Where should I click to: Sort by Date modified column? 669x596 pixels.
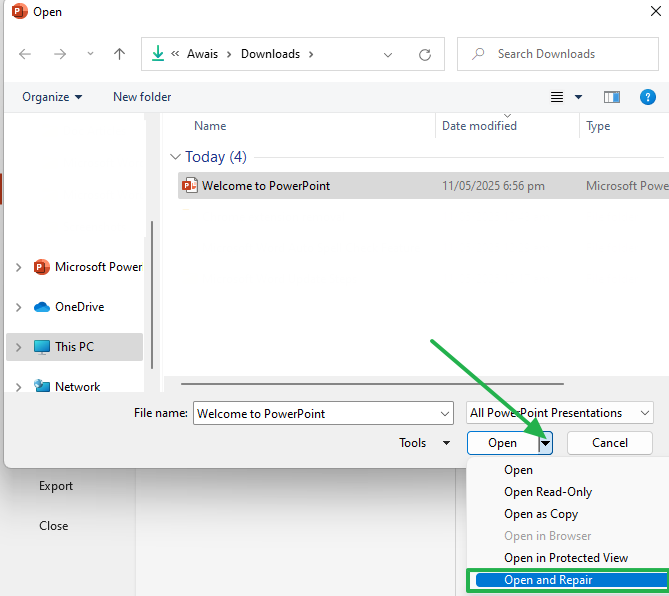click(479, 126)
